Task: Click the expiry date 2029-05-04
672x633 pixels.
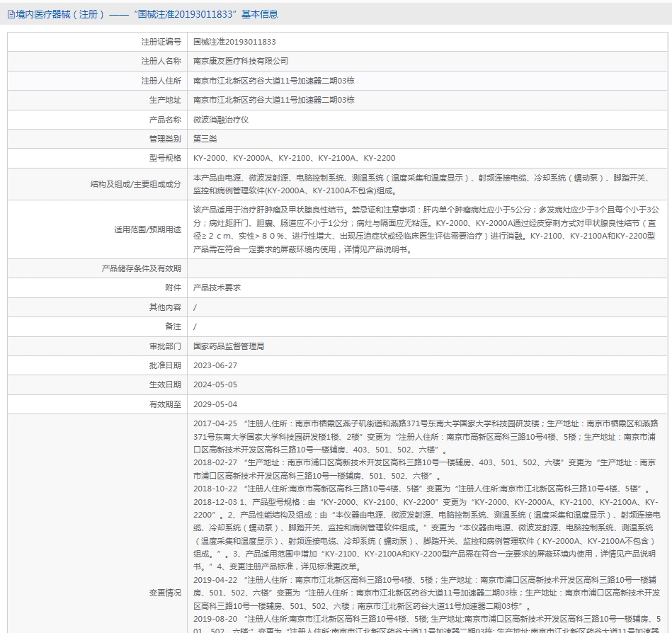Action: coord(215,404)
